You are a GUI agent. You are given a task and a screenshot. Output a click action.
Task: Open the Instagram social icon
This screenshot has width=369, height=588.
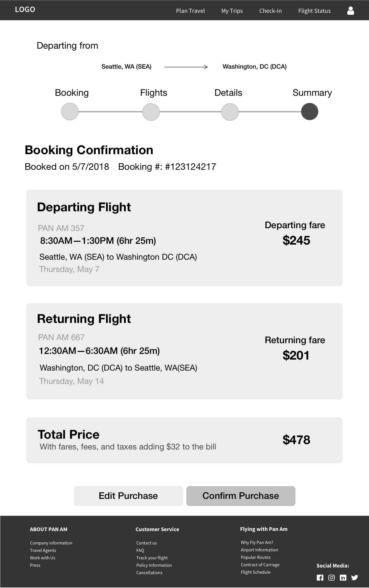tap(332, 577)
